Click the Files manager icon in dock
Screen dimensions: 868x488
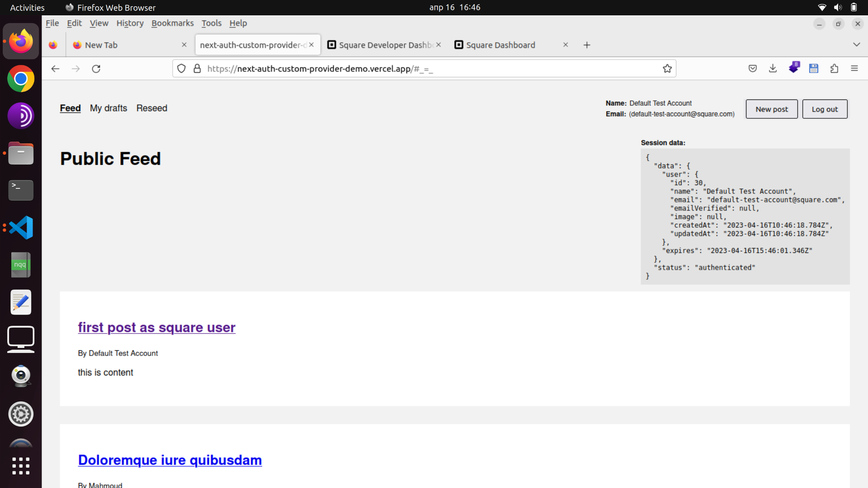tap(21, 153)
